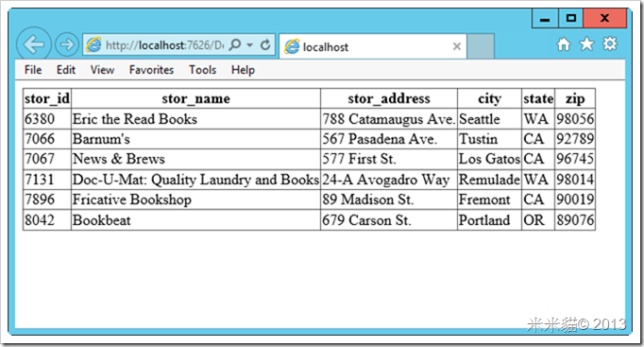
Task: Select the Bookbeat store name cell
Action: (x=195, y=220)
